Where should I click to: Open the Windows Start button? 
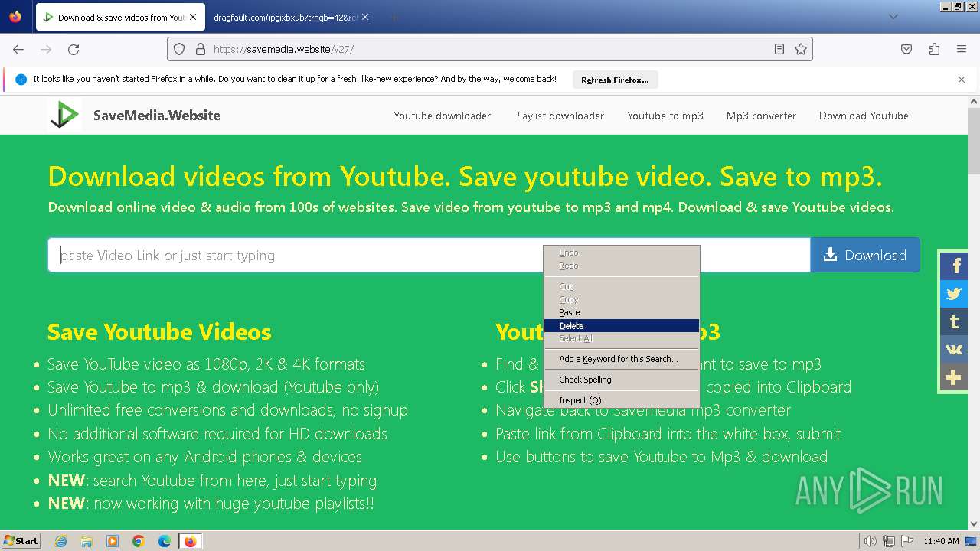point(21,540)
